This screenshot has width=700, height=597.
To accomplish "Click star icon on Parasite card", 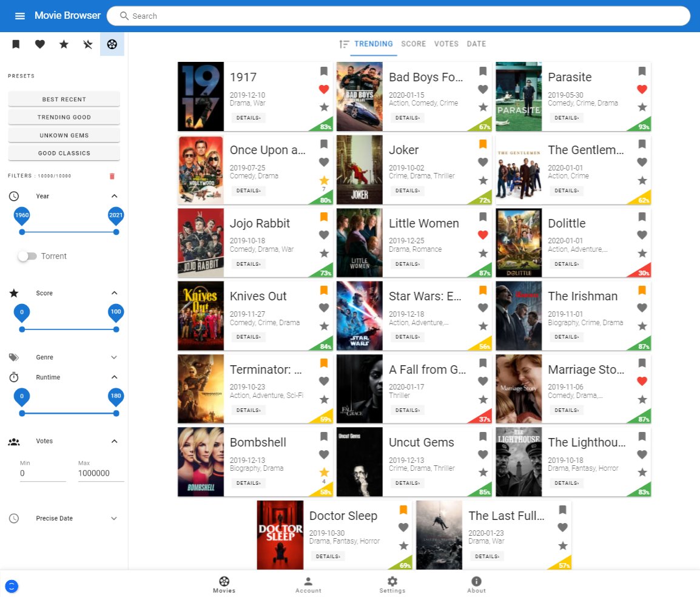I will tap(642, 107).
